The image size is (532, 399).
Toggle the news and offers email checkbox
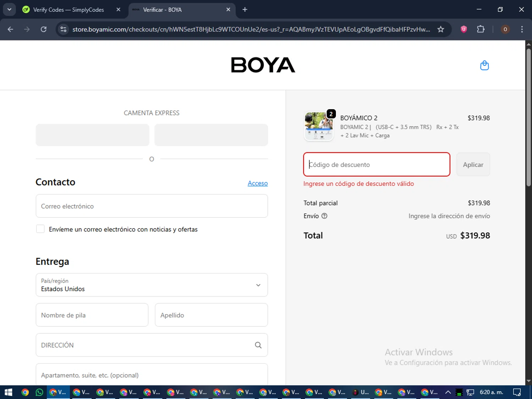coord(40,229)
